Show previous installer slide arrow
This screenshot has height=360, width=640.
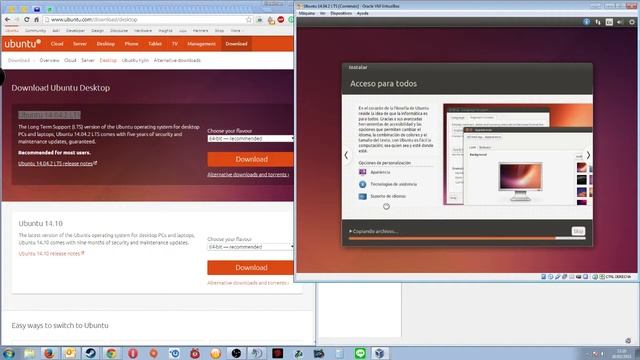click(x=346, y=155)
